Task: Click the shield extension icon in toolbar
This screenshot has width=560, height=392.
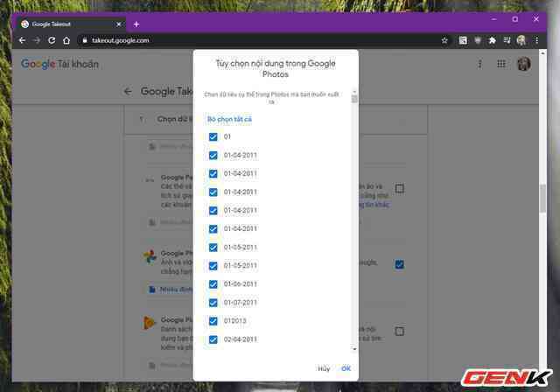Action: tap(478, 40)
